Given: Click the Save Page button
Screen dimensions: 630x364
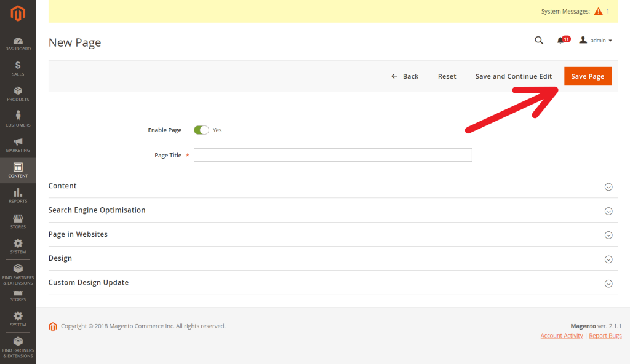Looking at the screenshot, I should tap(588, 76).
